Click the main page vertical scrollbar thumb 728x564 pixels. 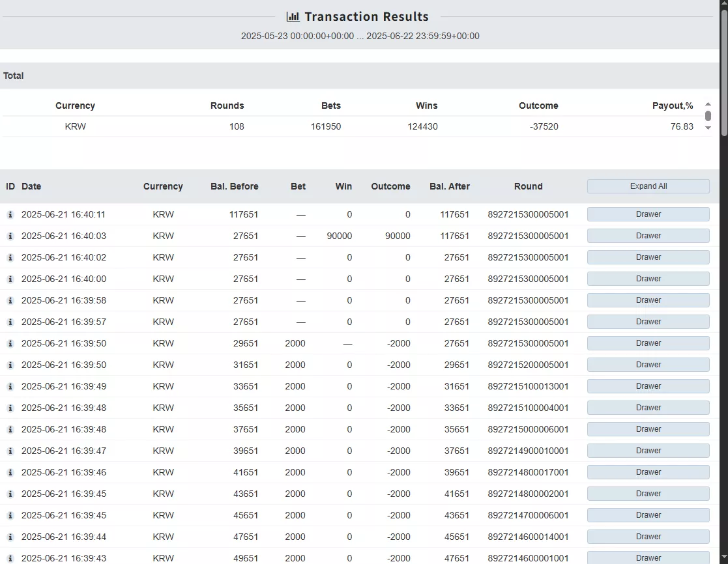pyautogui.click(x=724, y=74)
